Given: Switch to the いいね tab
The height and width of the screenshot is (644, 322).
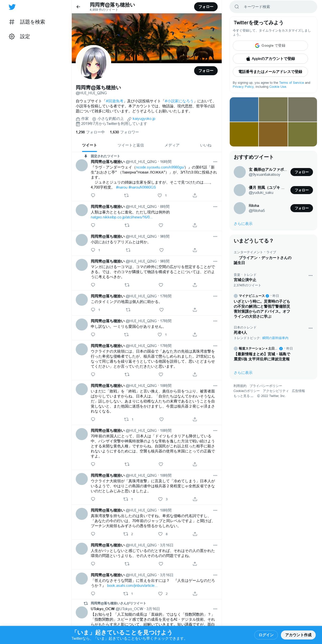Looking at the screenshot, I should tap(206, 145).
